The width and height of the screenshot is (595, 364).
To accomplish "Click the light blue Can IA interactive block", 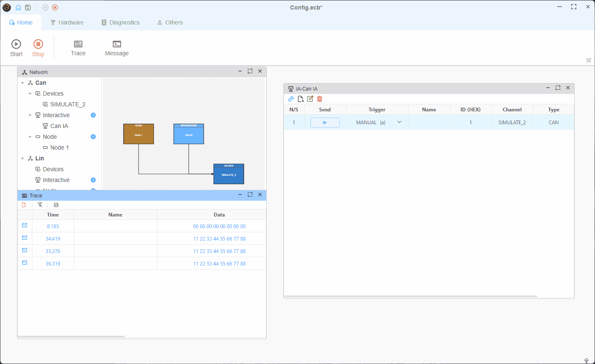I will tap(188, 134).
